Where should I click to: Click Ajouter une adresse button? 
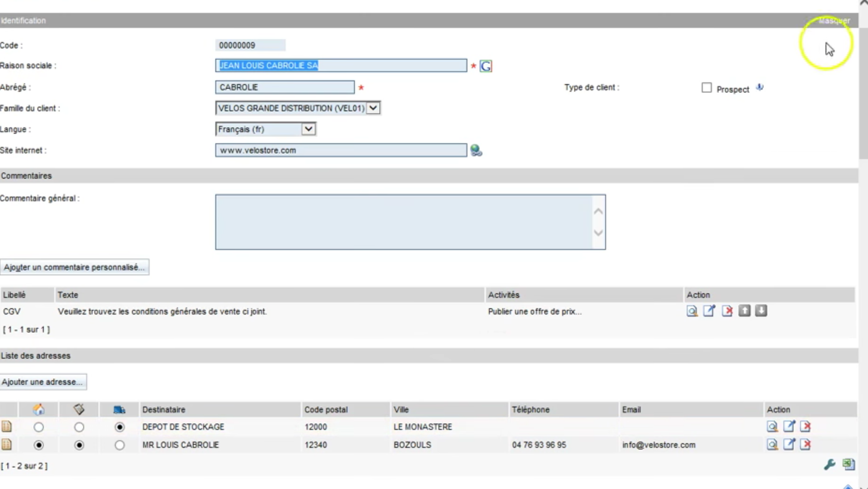43,382
